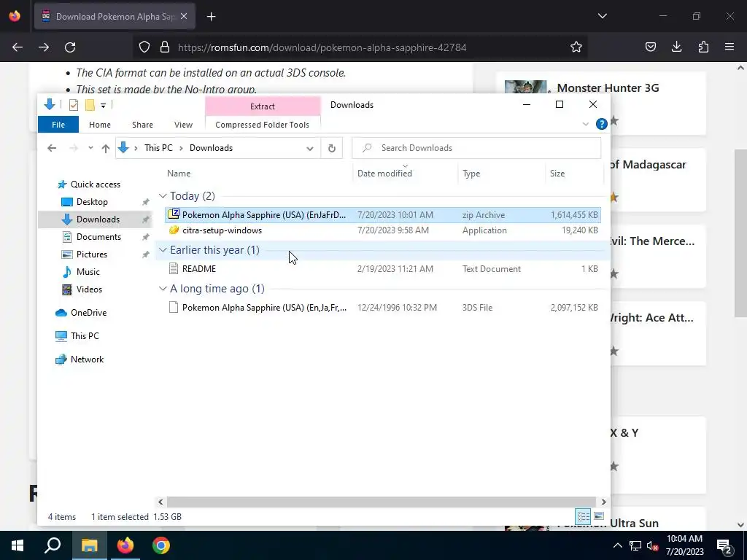Open Desktop in navigation pane
This screenshot has height=560, width=747.
click(x=92, y=202)
